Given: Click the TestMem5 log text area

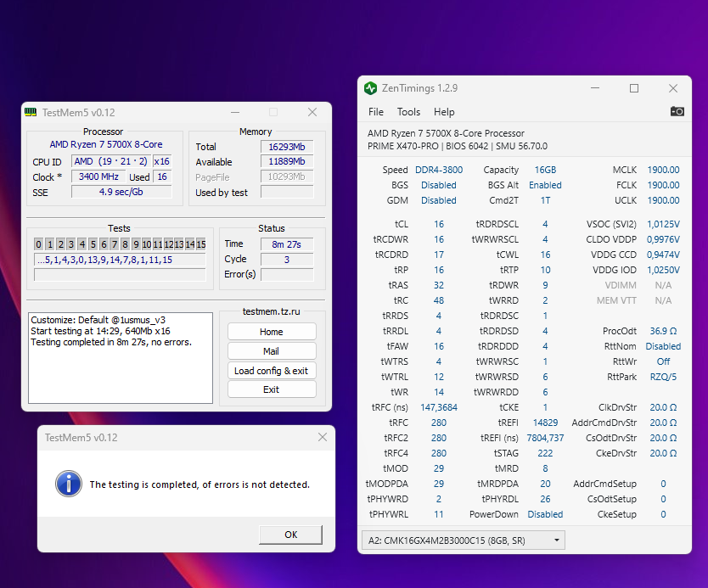Looking at the screenshot, I should pyautogui.click(x=121, y=358).
